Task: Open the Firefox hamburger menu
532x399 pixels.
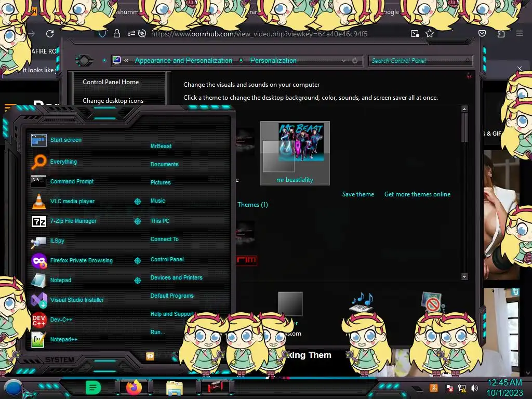Action: [520, 33]
